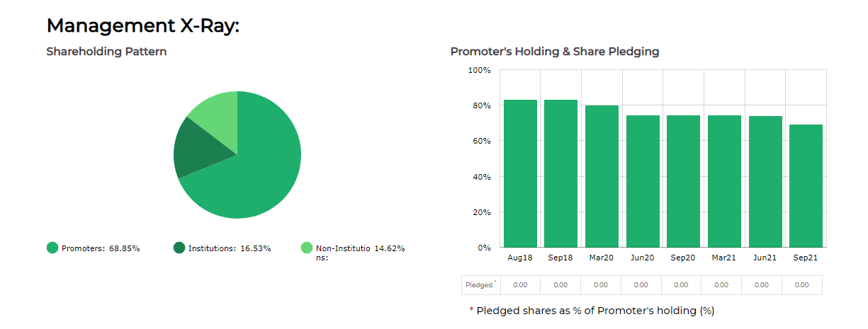Click the Institutions legend color dot

tap(179, 248)
